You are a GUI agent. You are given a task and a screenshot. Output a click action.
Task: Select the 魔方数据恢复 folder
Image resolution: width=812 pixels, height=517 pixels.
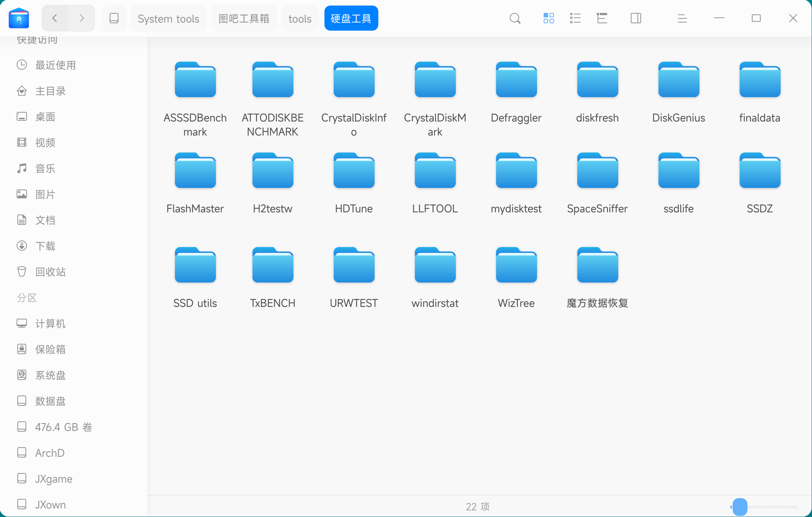tap(598, 278)
